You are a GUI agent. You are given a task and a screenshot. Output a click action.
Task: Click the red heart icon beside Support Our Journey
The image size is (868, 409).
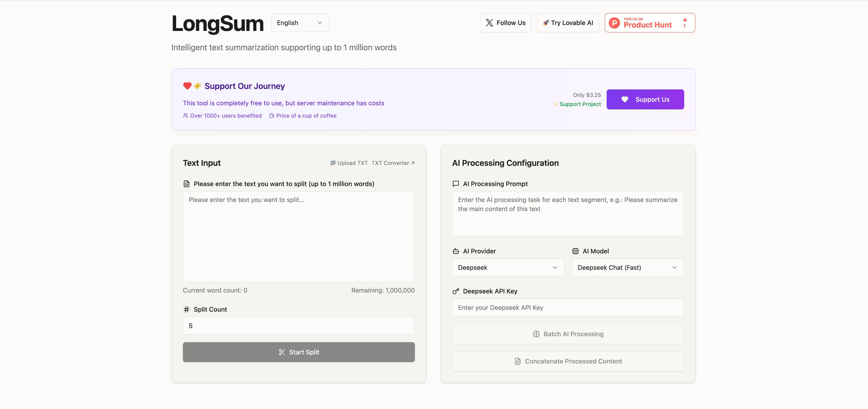[187, 86]
